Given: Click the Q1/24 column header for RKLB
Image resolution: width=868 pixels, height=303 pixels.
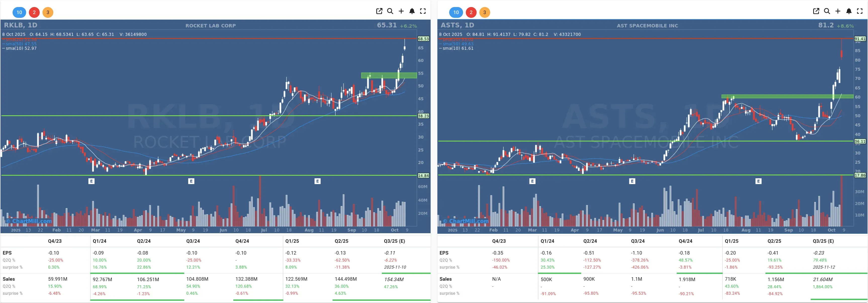Looking at the screenshot, I should point(99,241).
